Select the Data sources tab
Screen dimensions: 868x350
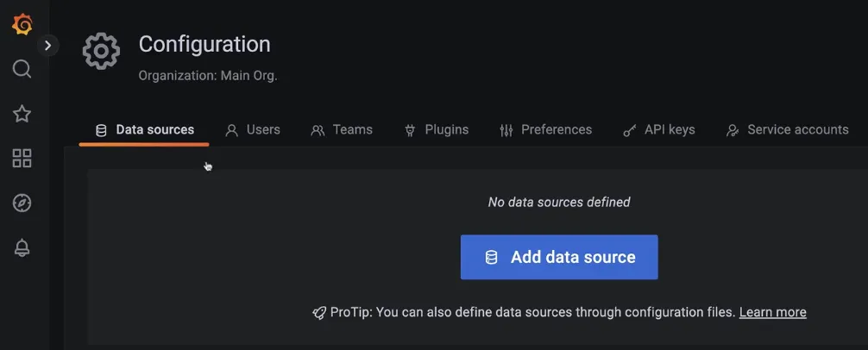tap(145, 130)
